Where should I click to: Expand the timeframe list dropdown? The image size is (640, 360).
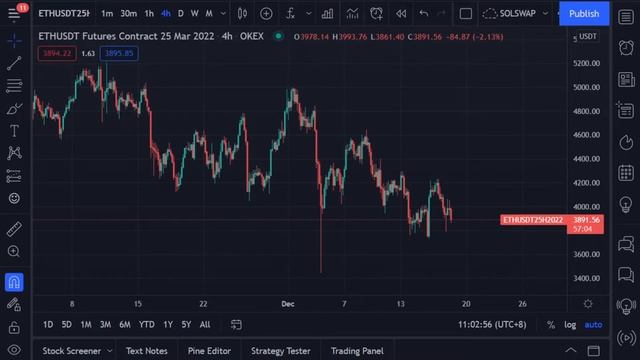point(223,14)
